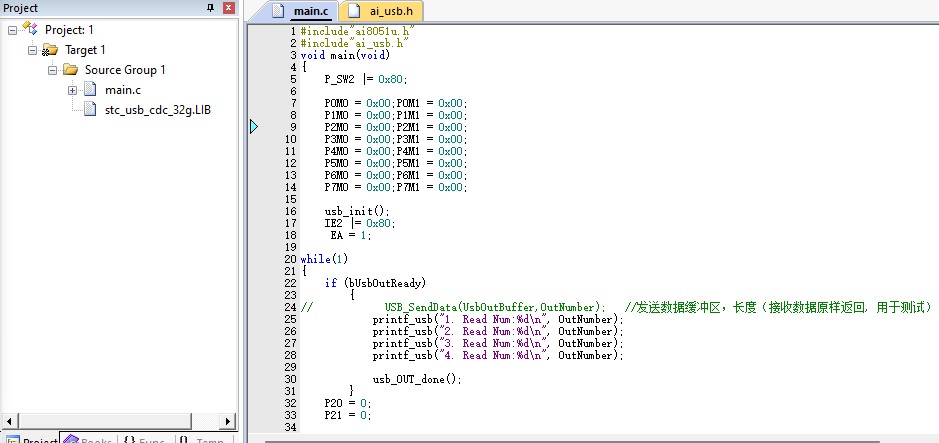Place cursor on the usb_init() line
The width and height of the screenshot is (939, 443).
(x=358, y=211)
